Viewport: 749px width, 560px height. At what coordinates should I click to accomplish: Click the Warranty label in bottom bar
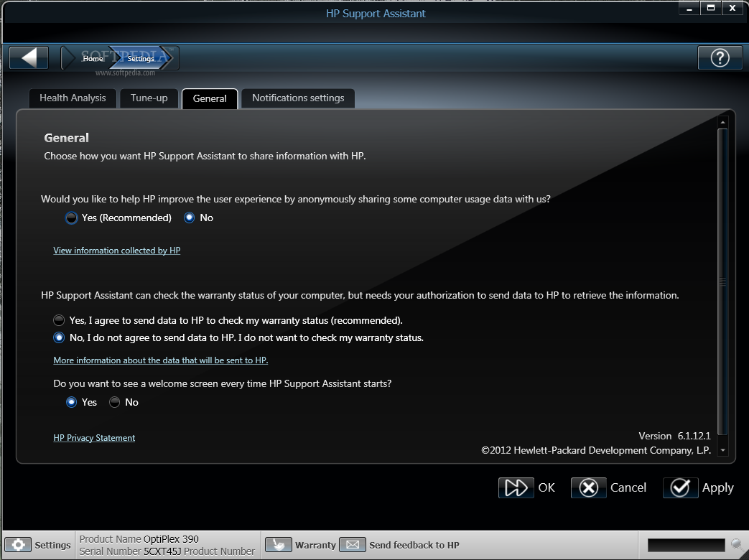(x=315, y=545)
